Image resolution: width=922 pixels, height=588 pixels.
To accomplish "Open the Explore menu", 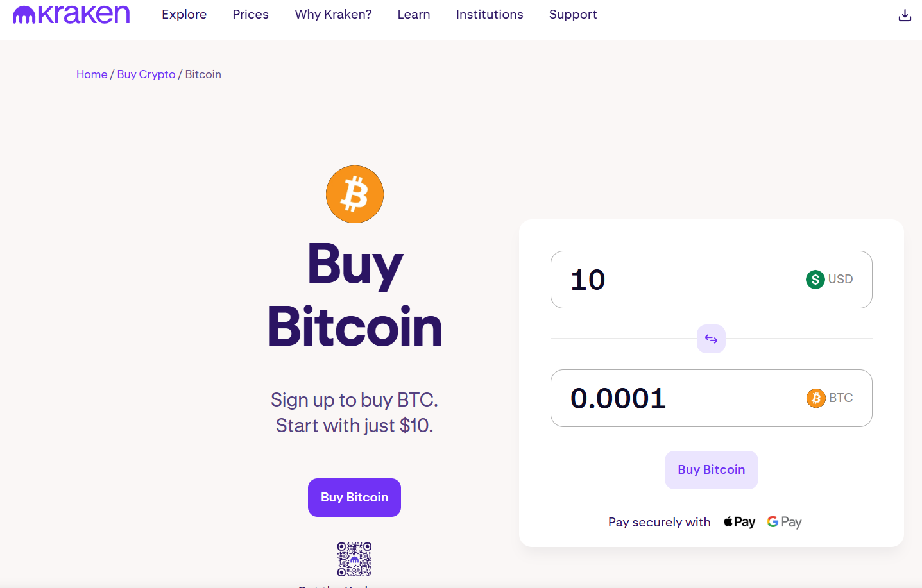I will (x=184, y=14).
